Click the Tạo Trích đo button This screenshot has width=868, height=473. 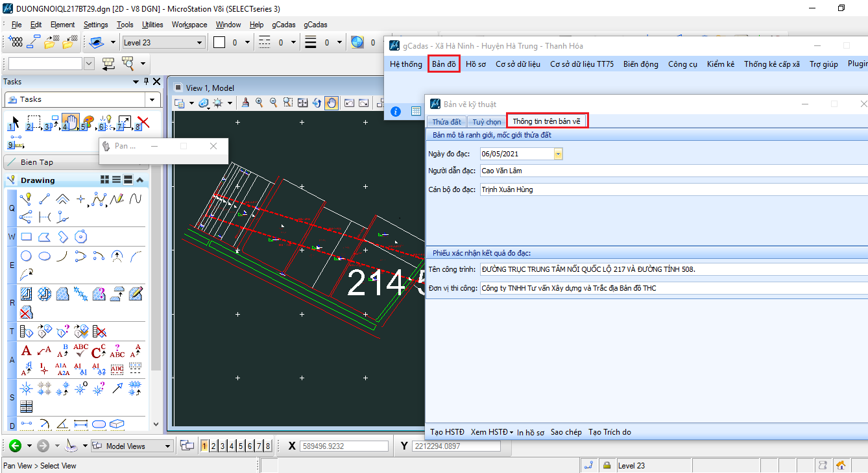click(x=609, y=432)
